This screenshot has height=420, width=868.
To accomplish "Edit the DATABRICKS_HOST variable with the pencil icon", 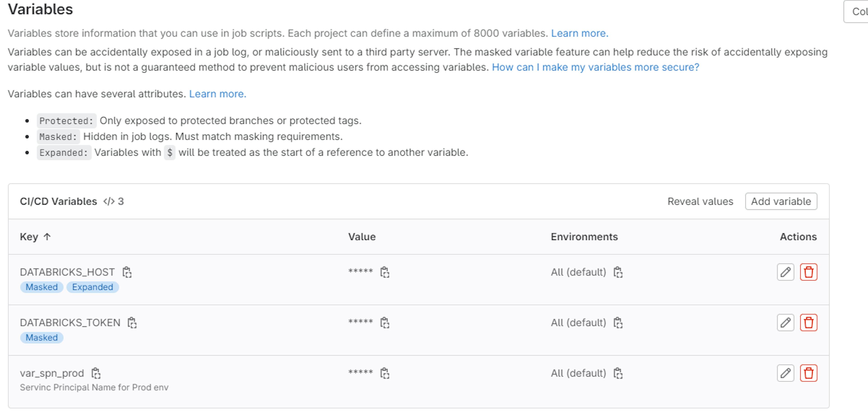I will pyautogui.click(x=785, y=272).
